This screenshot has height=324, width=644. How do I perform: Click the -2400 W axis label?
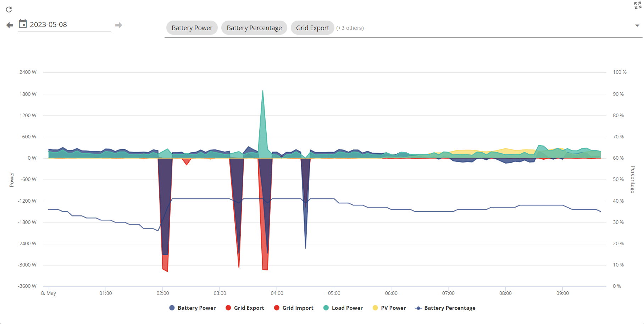click(x=27, y=243)
